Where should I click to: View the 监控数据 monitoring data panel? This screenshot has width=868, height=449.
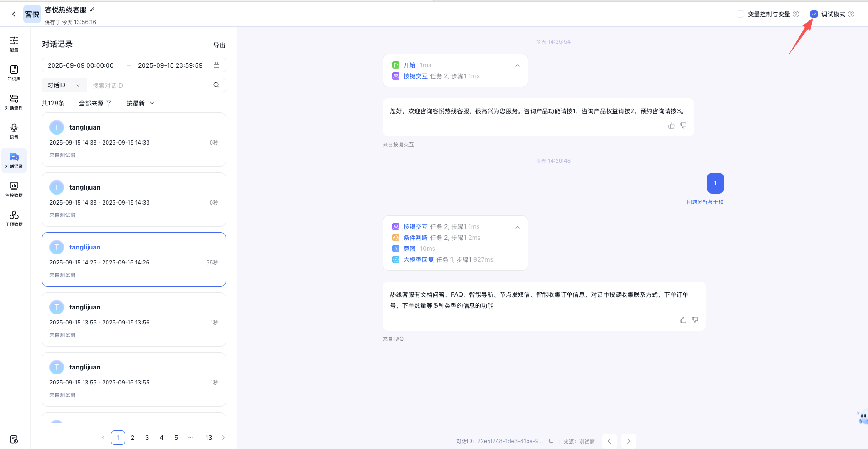pyautogui.click(x=14, y=189)
